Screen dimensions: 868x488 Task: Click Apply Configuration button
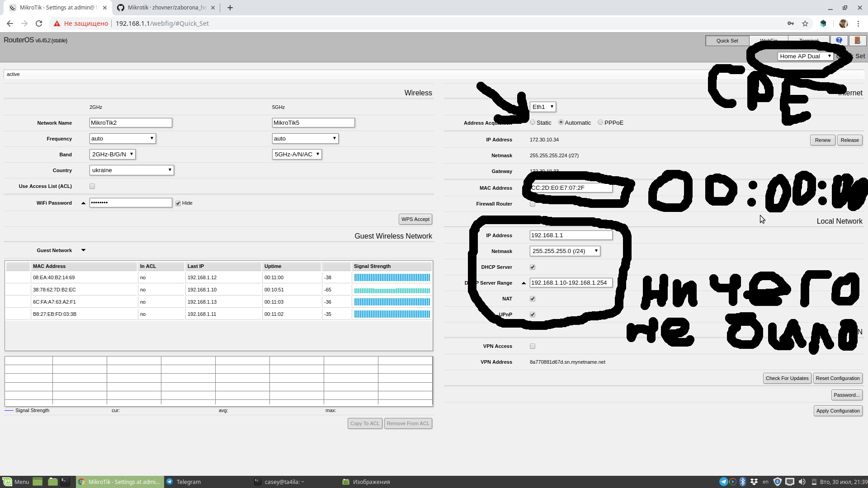coord(838,411)
